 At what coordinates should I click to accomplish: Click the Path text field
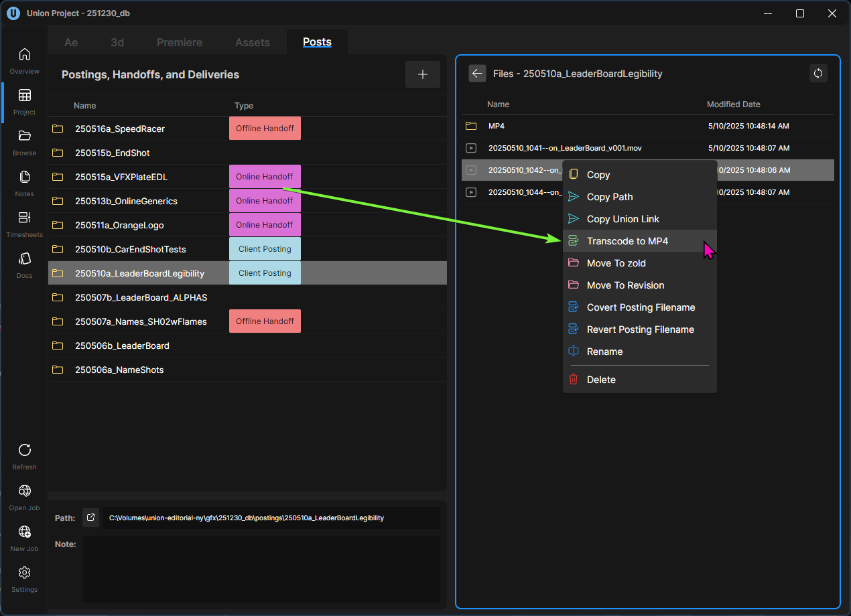point(271,518)
